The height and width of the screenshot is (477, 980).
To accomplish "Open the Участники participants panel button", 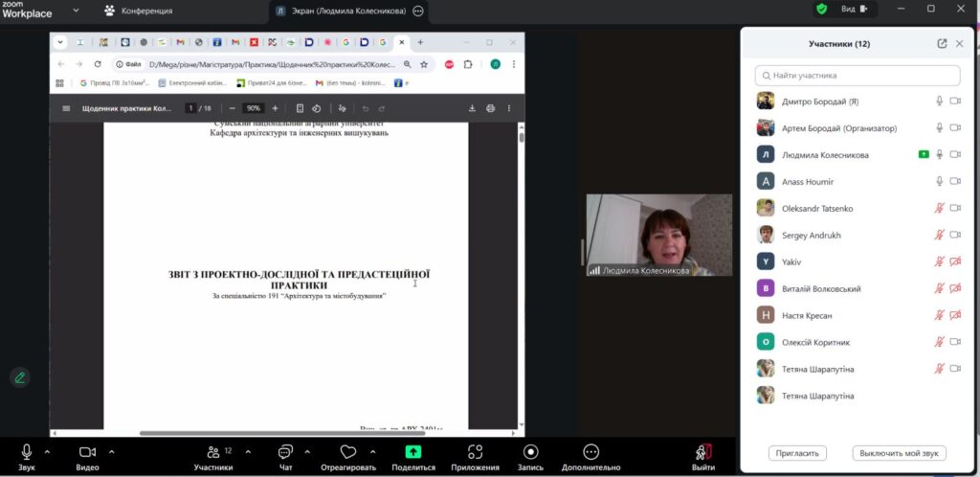I will tap(212, 452).
